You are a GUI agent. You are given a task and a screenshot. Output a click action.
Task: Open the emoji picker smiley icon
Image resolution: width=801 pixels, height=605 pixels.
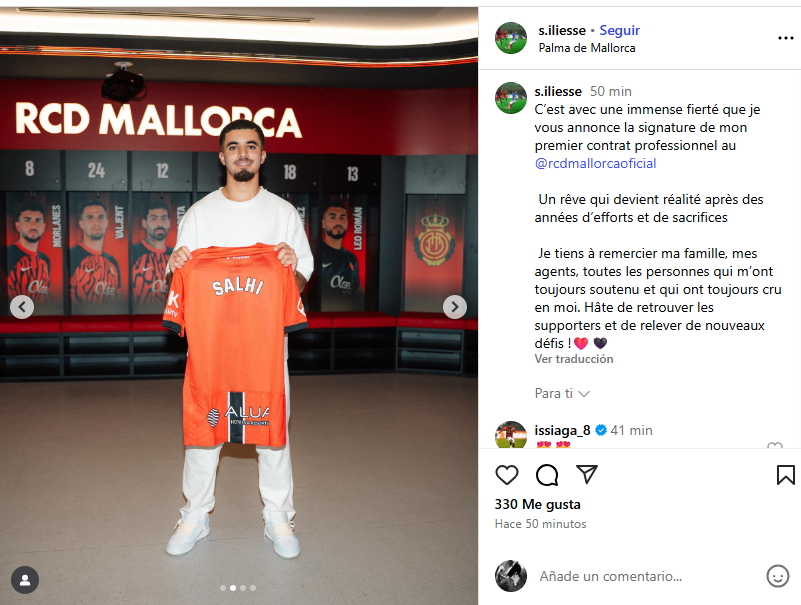click(778, 576)
